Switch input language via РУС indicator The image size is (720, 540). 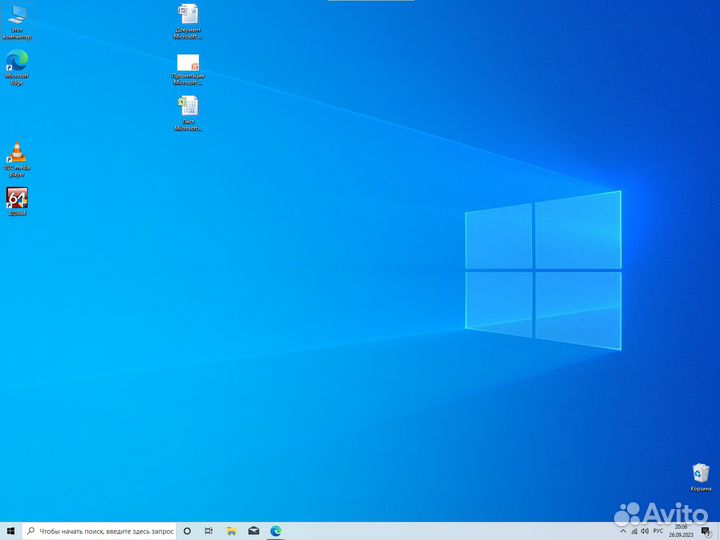pos(658,531)
